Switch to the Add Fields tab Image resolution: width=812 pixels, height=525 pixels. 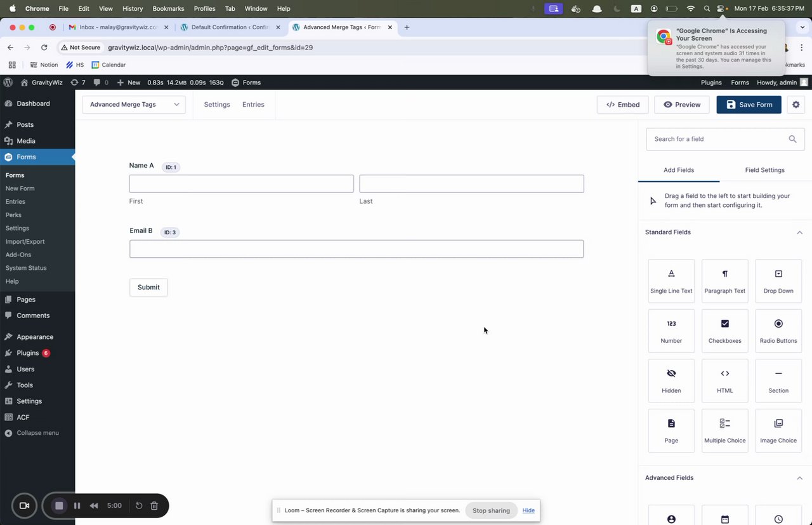coord(679,170)
